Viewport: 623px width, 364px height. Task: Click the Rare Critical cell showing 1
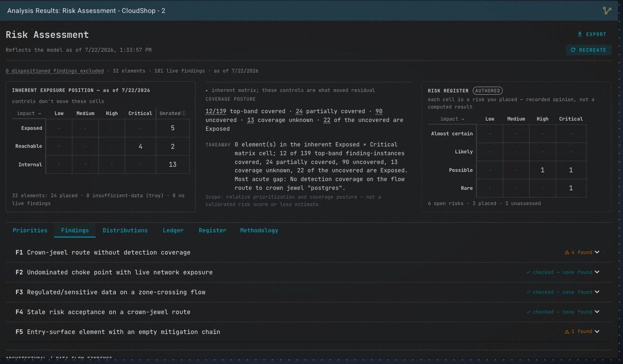coord(571,188)
